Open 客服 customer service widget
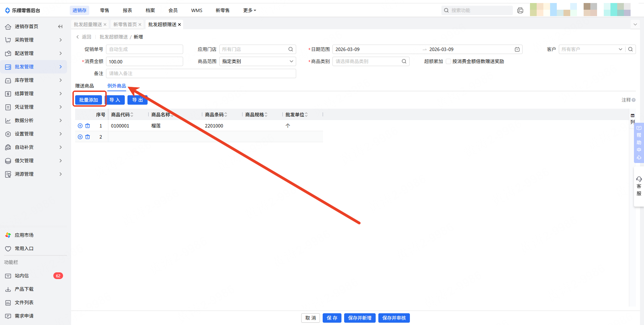Viewport: 644px width, 325px height. [x=639, y=186]
